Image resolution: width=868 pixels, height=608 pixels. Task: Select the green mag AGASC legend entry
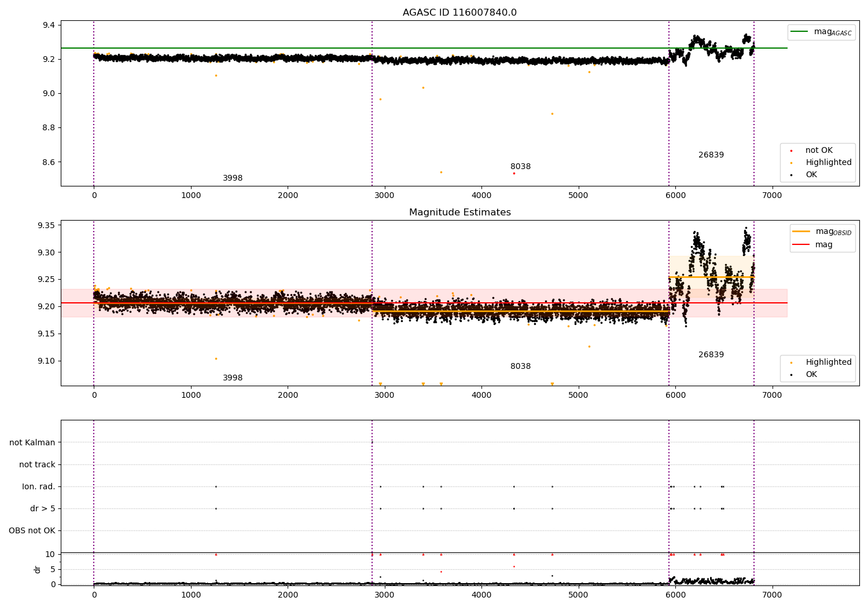click(821, 32)
